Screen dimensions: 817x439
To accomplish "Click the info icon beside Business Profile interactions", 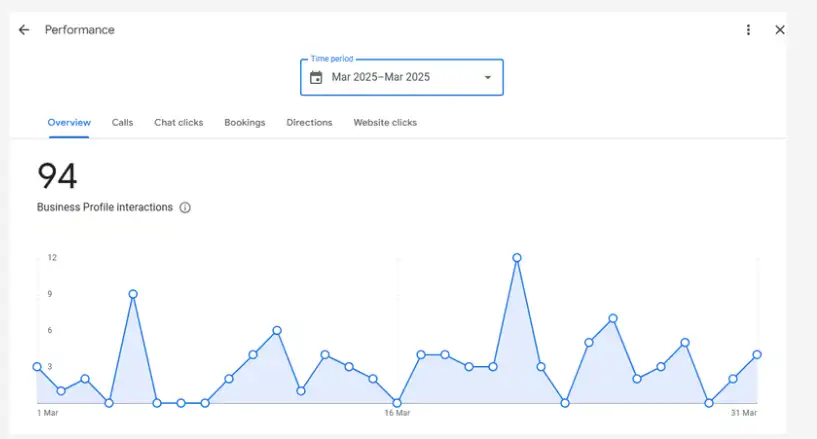I will pos(185,208).
